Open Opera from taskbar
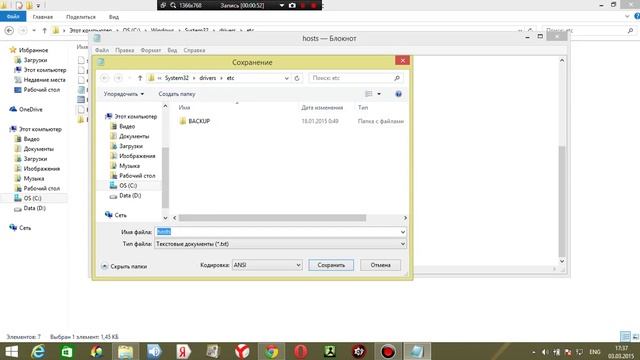Screen dimensions: 640x360 pos(301,351)
